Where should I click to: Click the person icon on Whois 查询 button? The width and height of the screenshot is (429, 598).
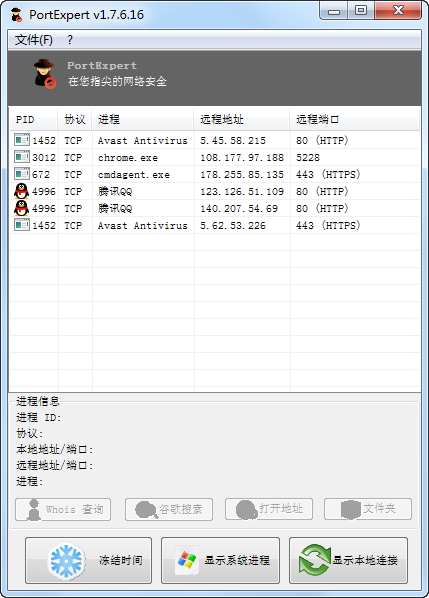34,510
